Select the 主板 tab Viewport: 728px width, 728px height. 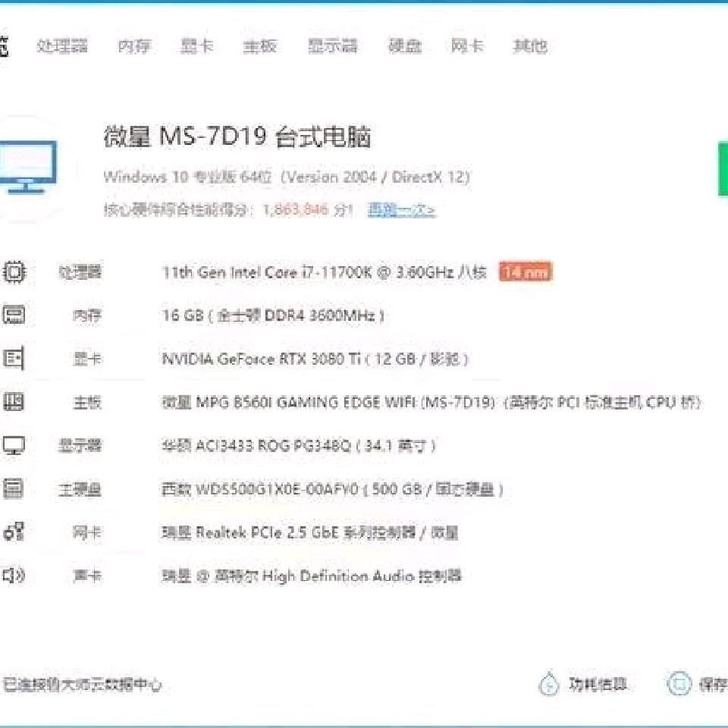260,46
